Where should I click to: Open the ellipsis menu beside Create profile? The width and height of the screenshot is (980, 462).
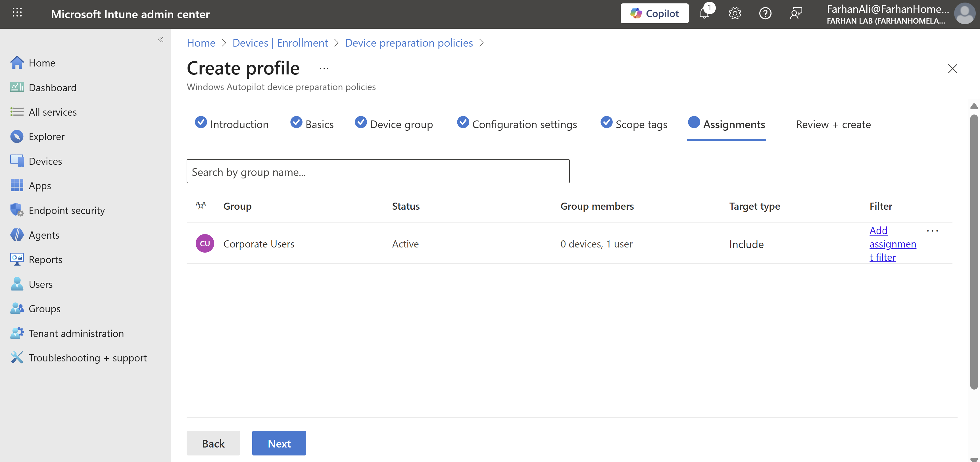coord(324,68)
